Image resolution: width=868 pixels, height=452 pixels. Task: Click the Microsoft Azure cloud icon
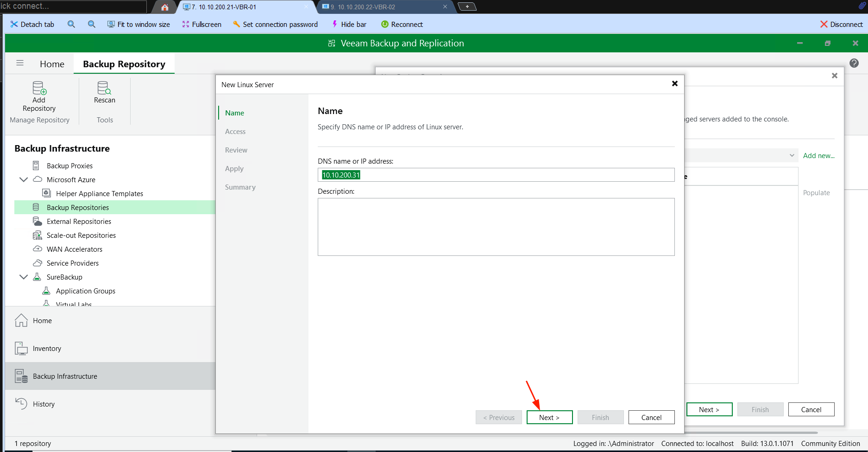point(38,179)
